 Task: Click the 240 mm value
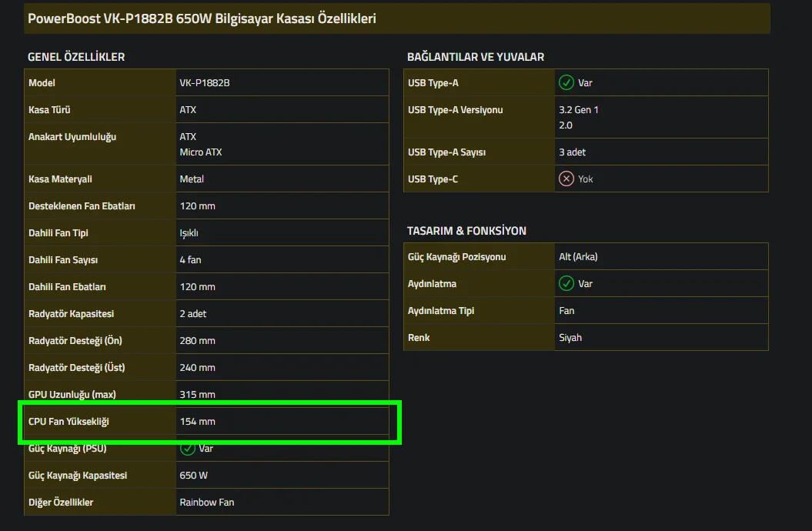point(197,367)
